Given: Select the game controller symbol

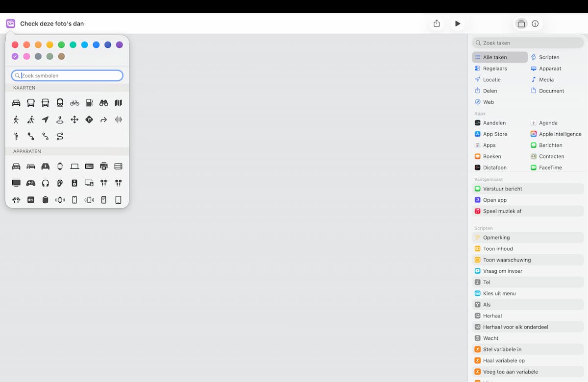Looking at the screenshot, I should click(x=31, y=183).
